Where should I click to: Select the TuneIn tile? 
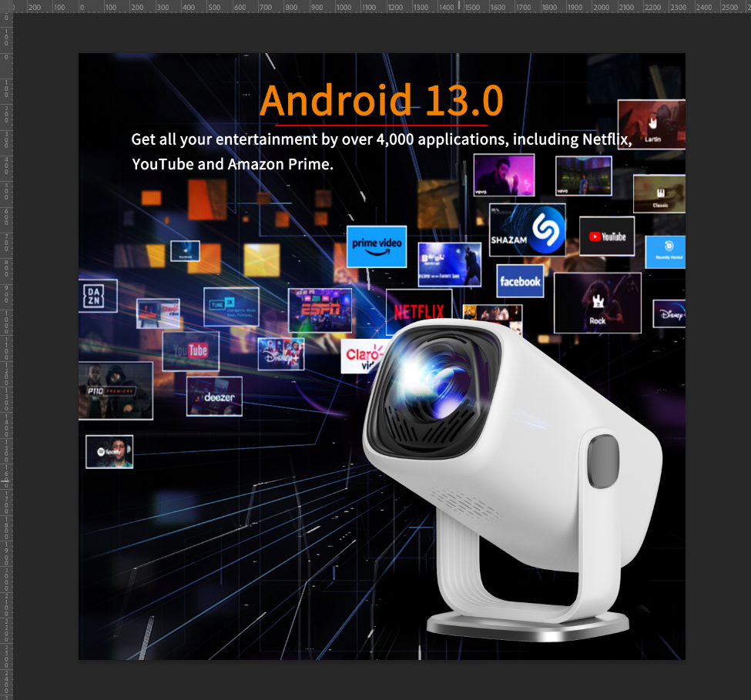[231, 306]
